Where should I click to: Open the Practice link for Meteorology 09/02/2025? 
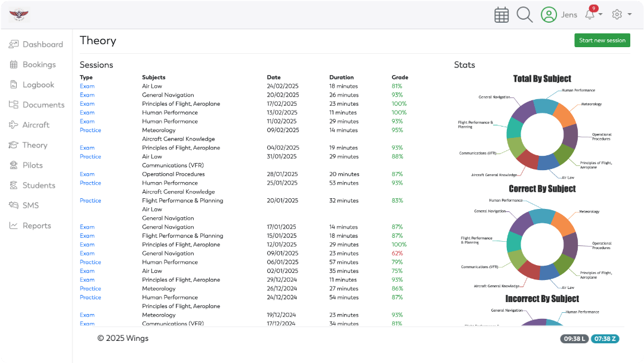pyautogui.click(x=91, y=130)
